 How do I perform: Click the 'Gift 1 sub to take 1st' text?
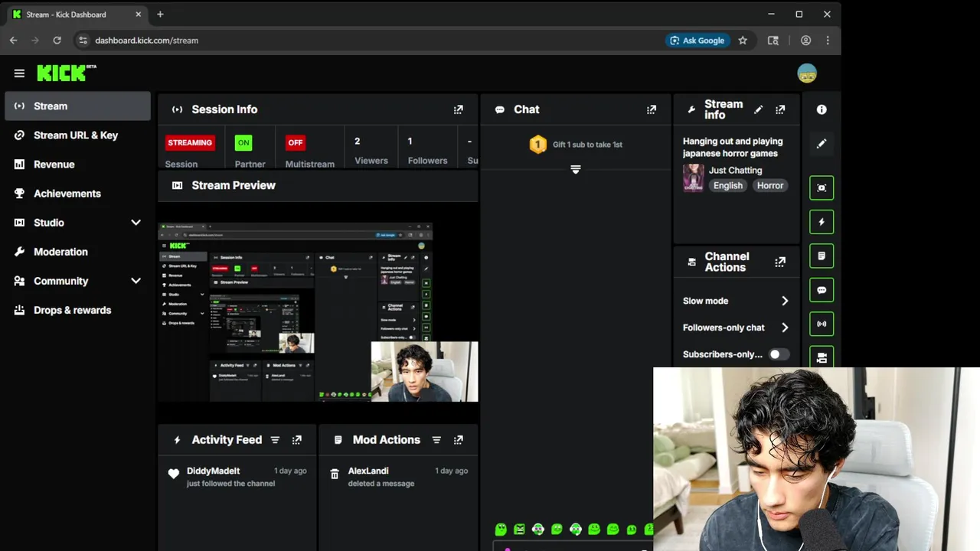coord(587,145)
